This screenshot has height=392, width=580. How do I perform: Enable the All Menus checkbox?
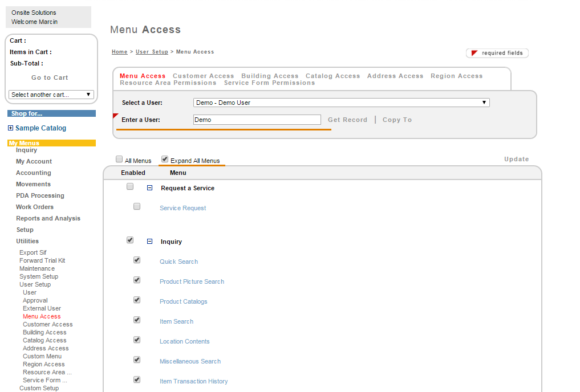tap(119, 160)
